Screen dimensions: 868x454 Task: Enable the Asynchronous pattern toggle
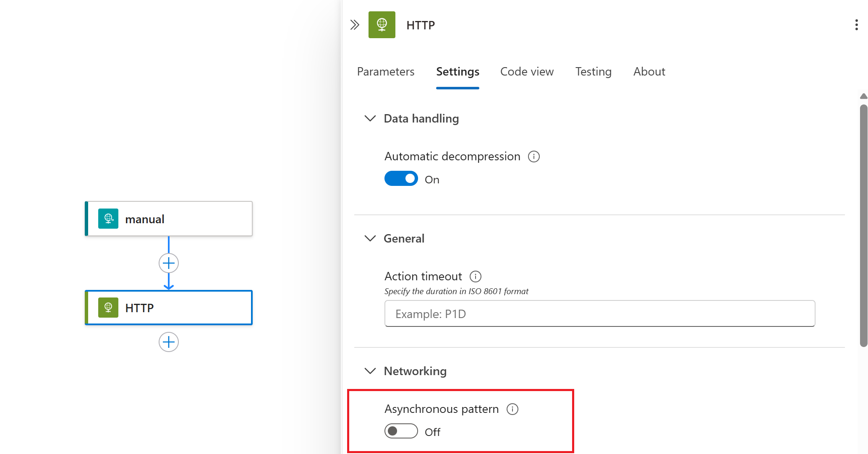coord(401,431)
